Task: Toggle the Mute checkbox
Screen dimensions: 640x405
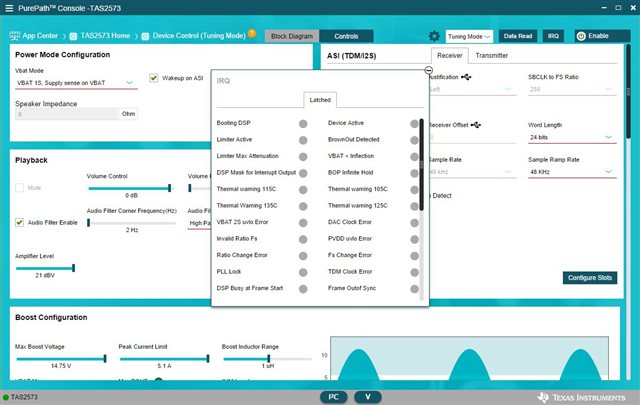Action: [19, 188]
